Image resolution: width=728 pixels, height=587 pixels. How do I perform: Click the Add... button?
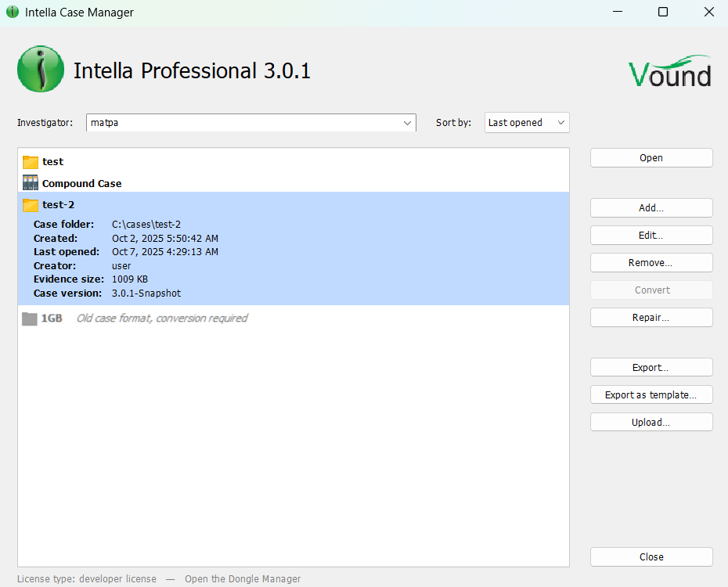(651, 208)
